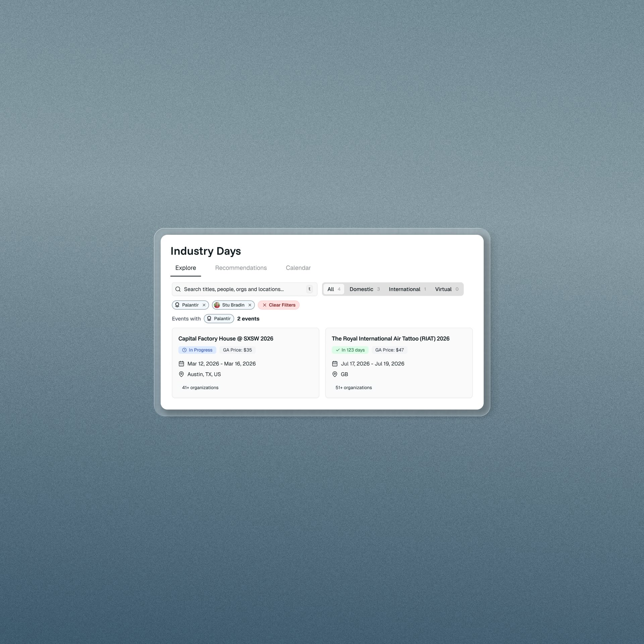Select the Explore tab

tap(185, 268)
